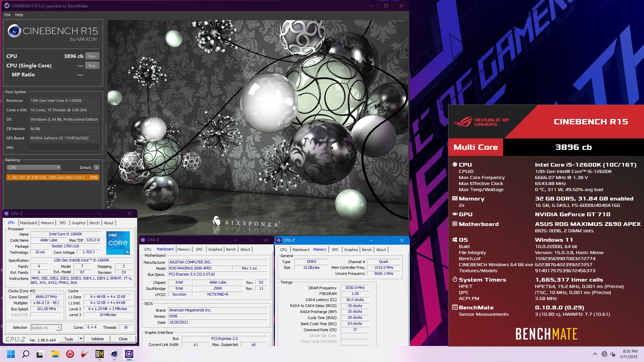Open About tab in left CPU-Z
The height and width of the screenshot is (362, 644).
click(x=109, y=223)
